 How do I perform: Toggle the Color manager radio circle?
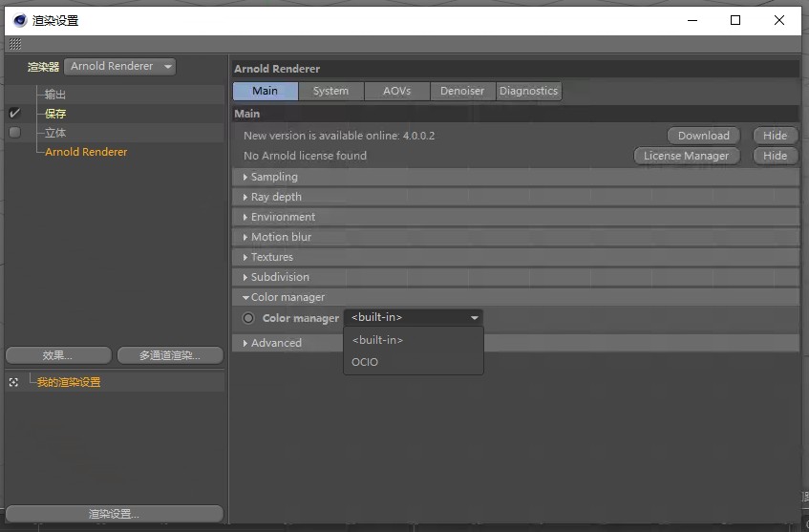click(248, 318)
